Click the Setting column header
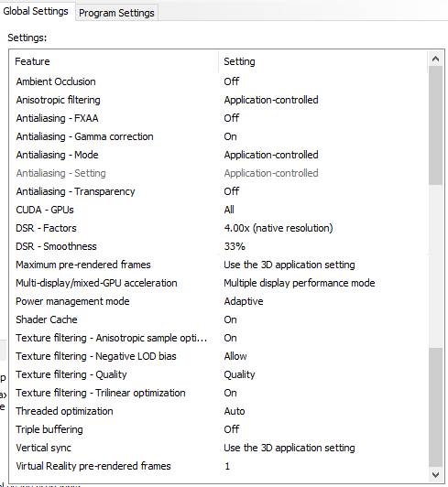The width and height of the screenshot is (448, 487). (323, 61)
